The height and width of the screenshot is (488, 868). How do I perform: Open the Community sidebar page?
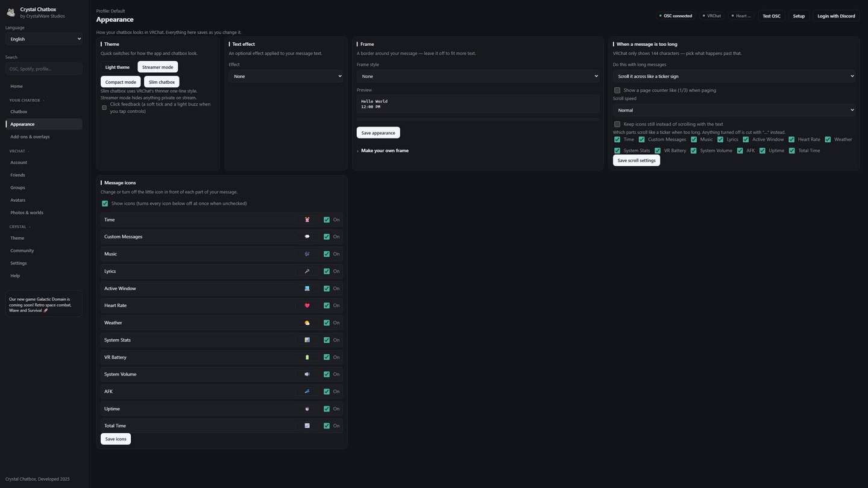[x=44, y=251]
